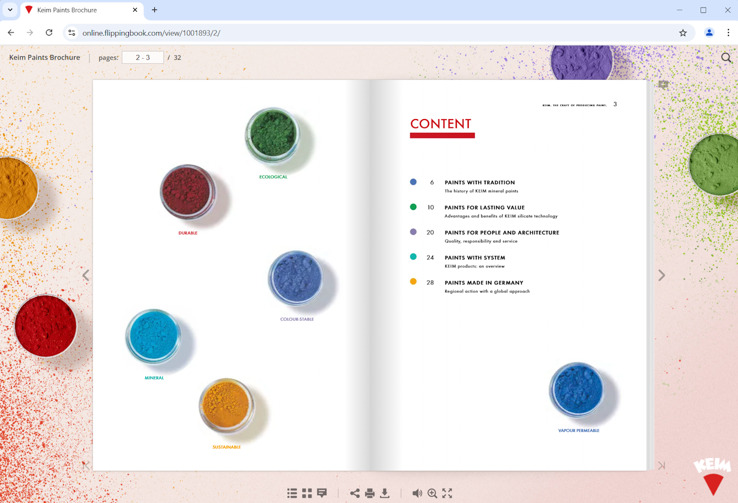Close the Keim Paints Brochure tab
Image resolution: width=738 pixels, height=503 pixels.
tap(135, 10)
